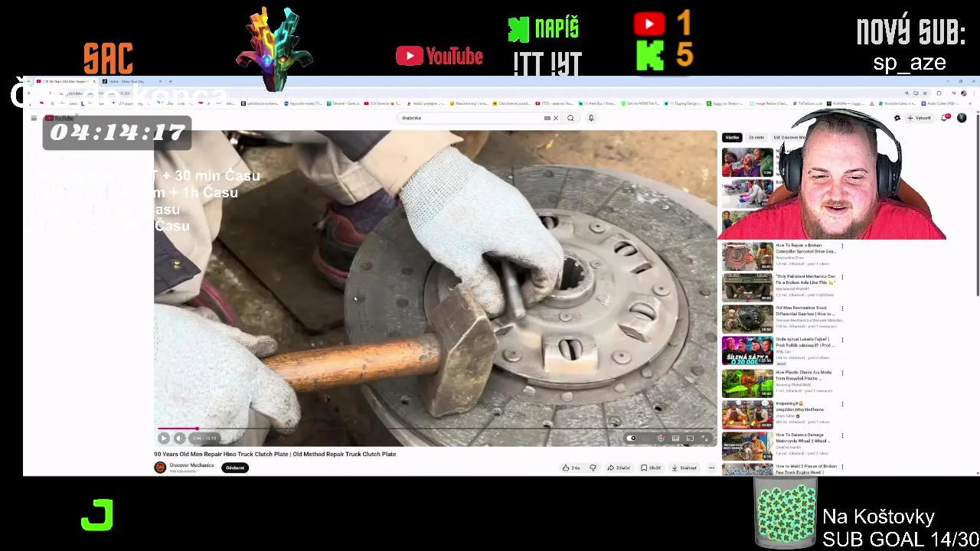Select the Zo série filter chip
This screenshot has height=551, width=980.
pos(756,138)
